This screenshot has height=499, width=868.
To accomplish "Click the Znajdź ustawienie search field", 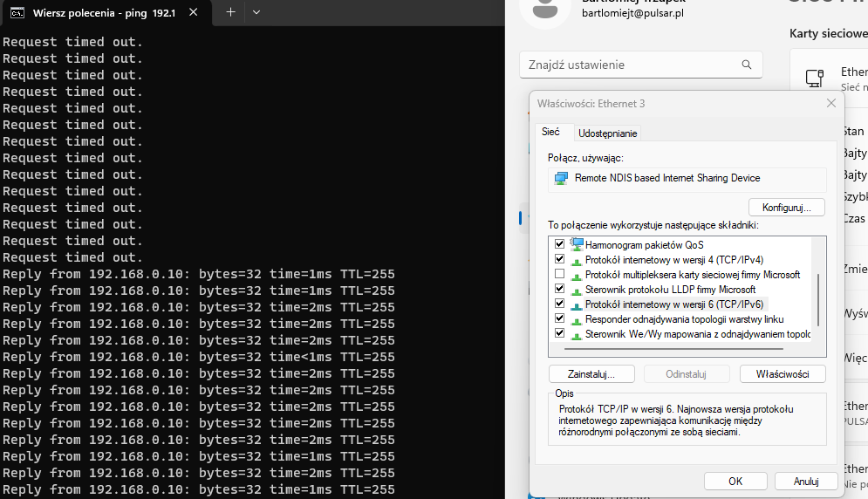I will (x=640, y=65).
